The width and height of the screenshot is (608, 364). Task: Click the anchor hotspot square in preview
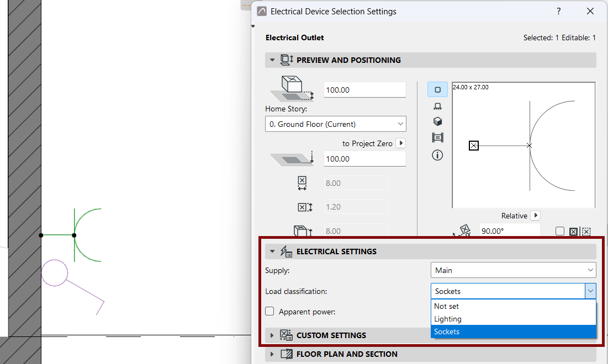tap(473, 146)
